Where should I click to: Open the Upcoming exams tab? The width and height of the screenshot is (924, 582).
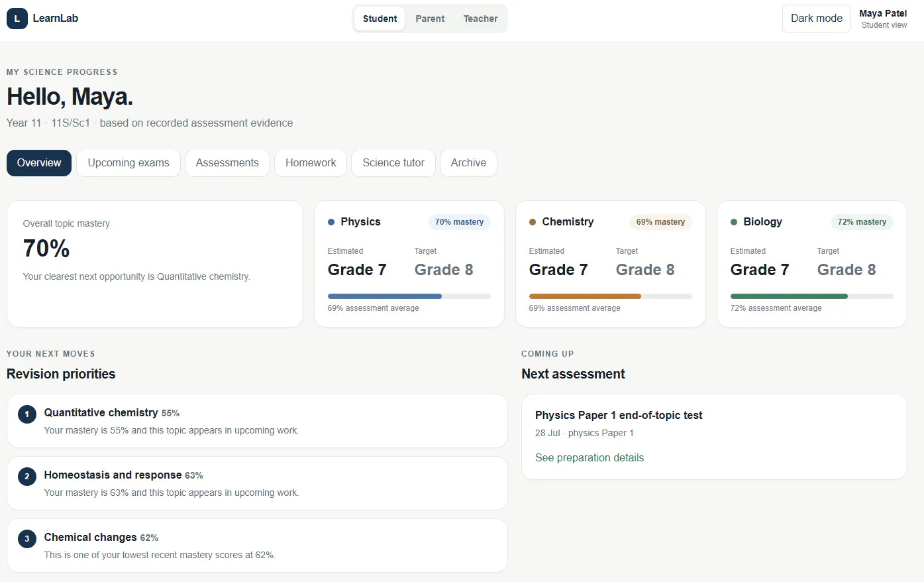[x=128, y=163]
